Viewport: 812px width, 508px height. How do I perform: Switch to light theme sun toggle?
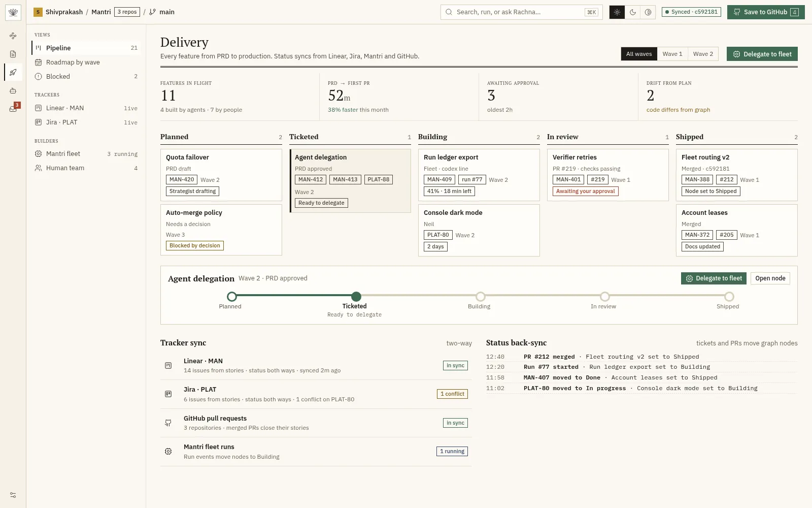617,12
